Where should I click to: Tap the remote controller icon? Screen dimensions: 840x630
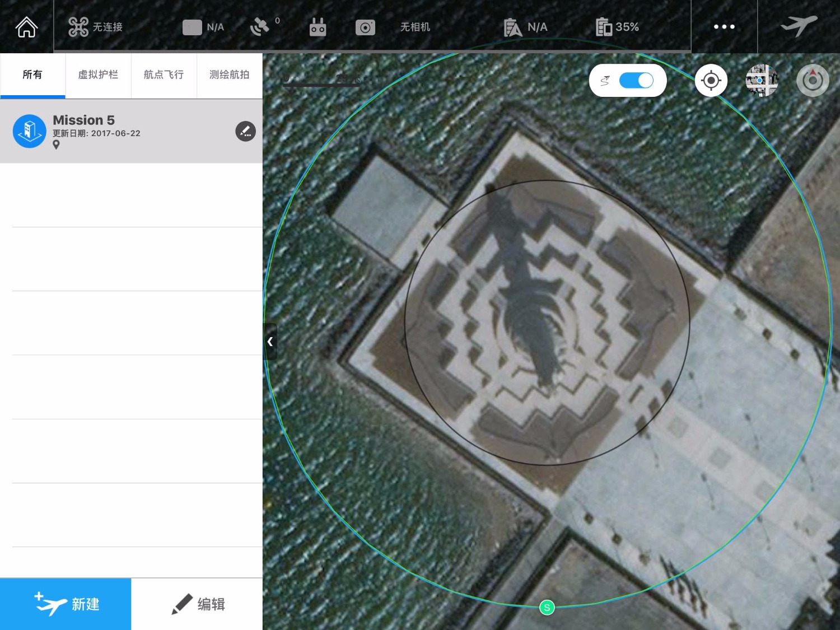tap(318, 26)
